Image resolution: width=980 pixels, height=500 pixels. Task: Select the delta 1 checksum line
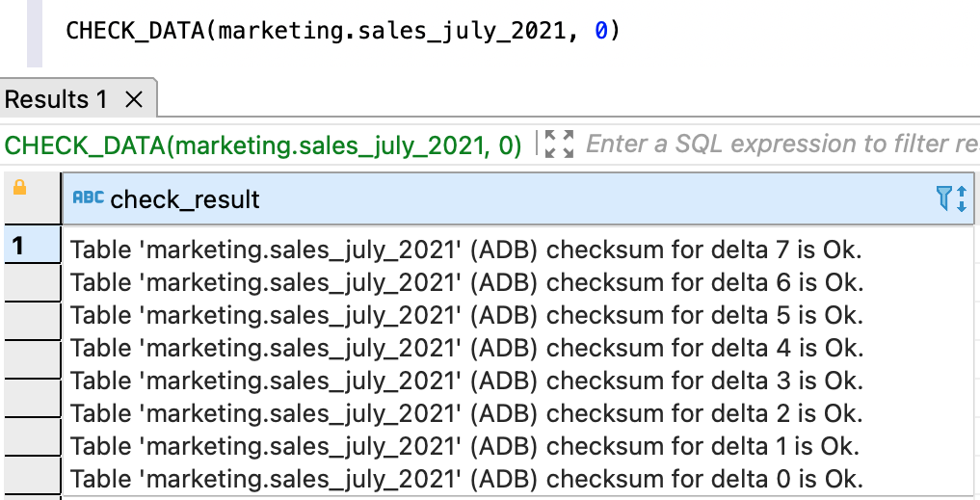(x=465, y=447)
